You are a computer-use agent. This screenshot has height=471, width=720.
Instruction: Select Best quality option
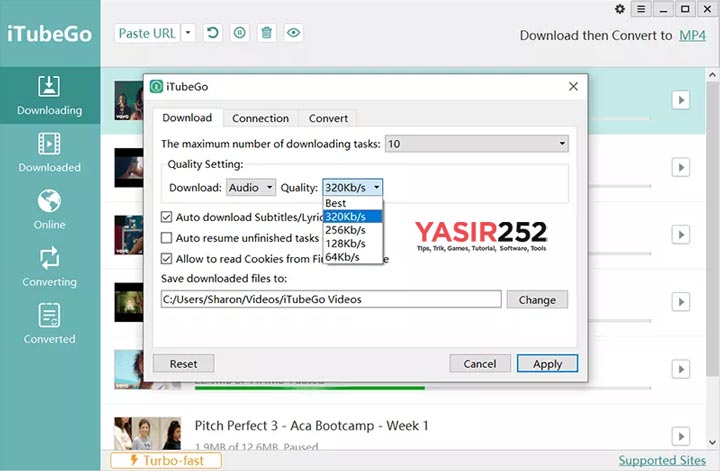353,203
